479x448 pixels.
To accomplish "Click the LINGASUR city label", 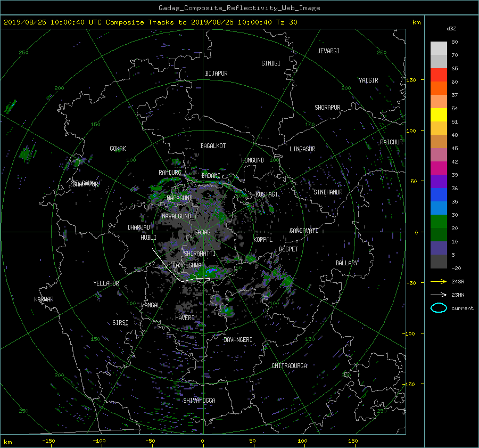I will click(x=302, y=149).
